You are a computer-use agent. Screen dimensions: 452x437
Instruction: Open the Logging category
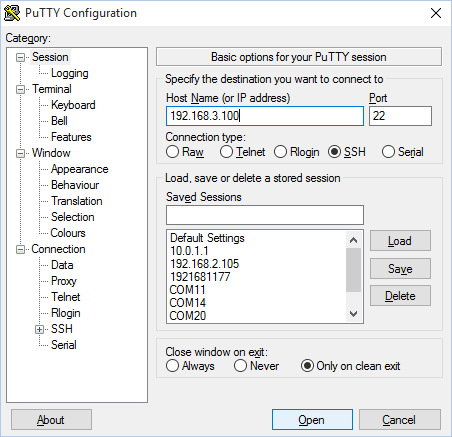pos(69,73)
